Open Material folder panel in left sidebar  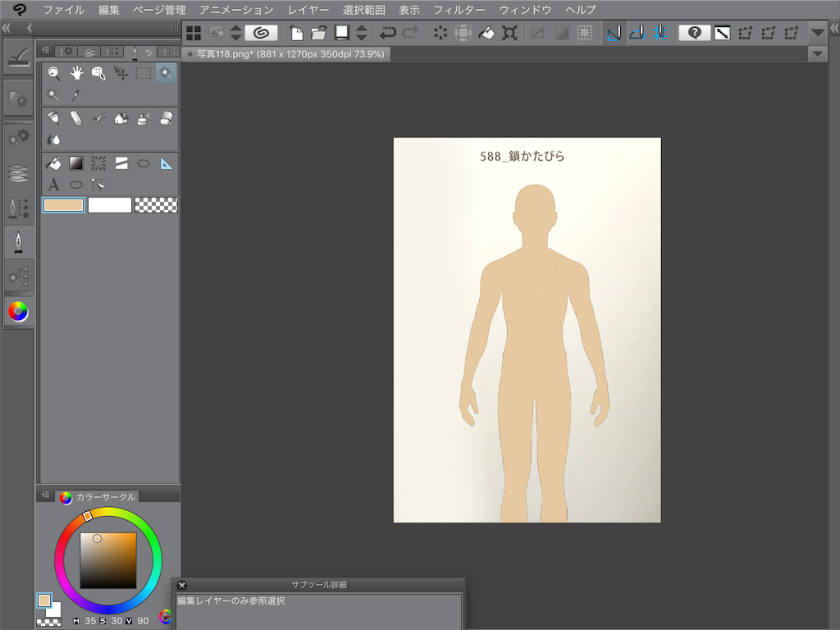18,98
